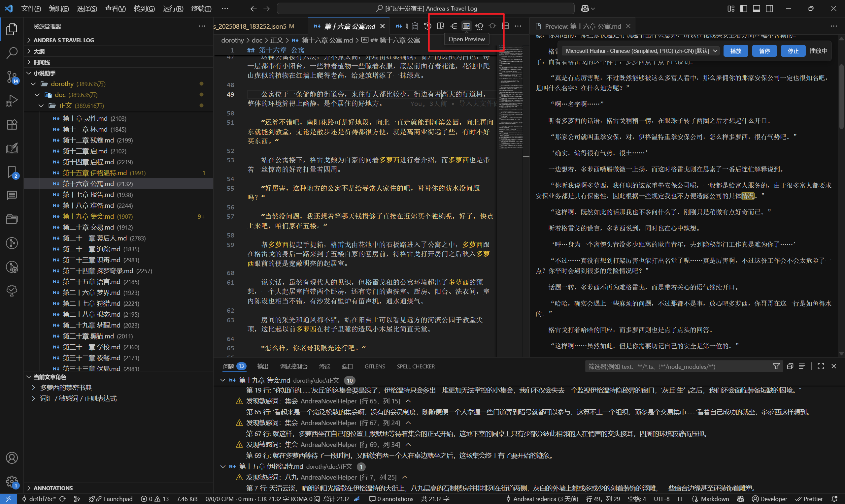Open the Run and Debug view

coord(12,101)
